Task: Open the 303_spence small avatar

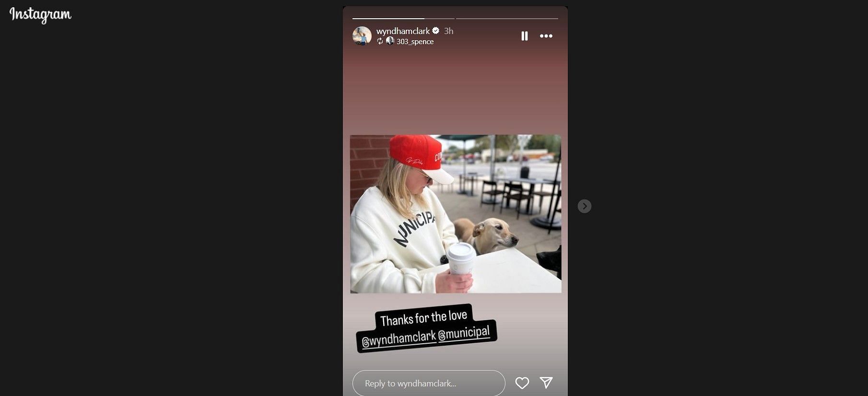Action: pos(390,41)
